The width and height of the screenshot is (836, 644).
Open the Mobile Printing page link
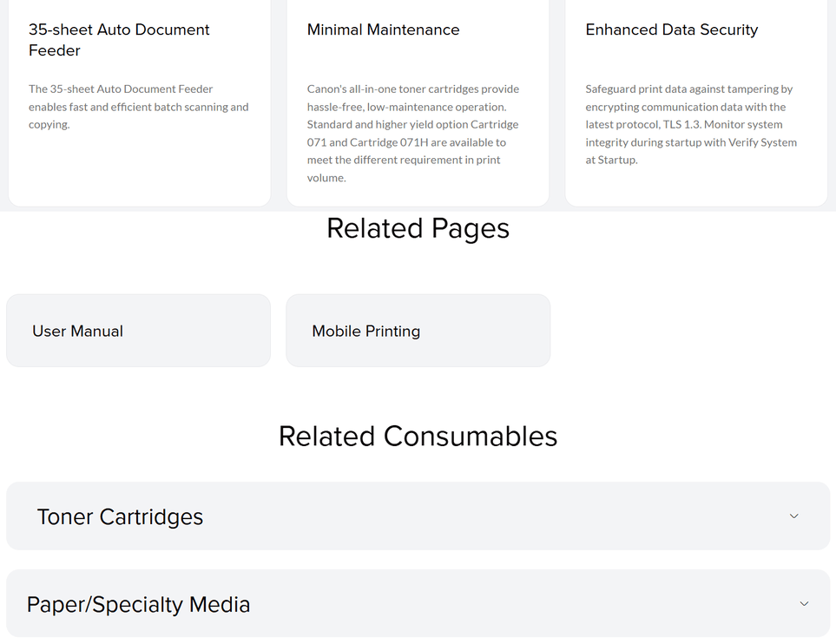coord(418,331)
